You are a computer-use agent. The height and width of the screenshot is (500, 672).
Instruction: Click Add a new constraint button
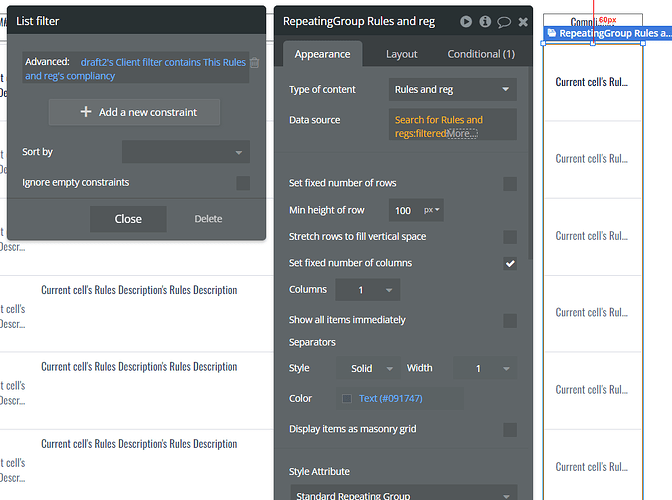135,112
